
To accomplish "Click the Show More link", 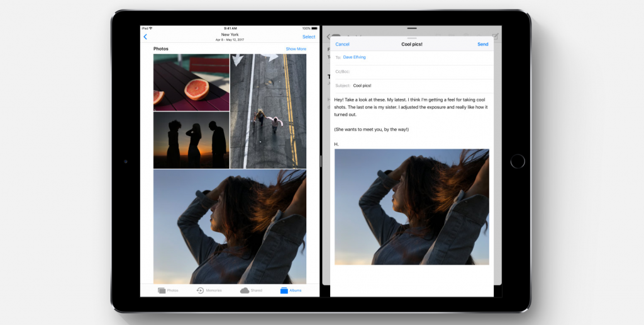I will (x=296, y=49).
